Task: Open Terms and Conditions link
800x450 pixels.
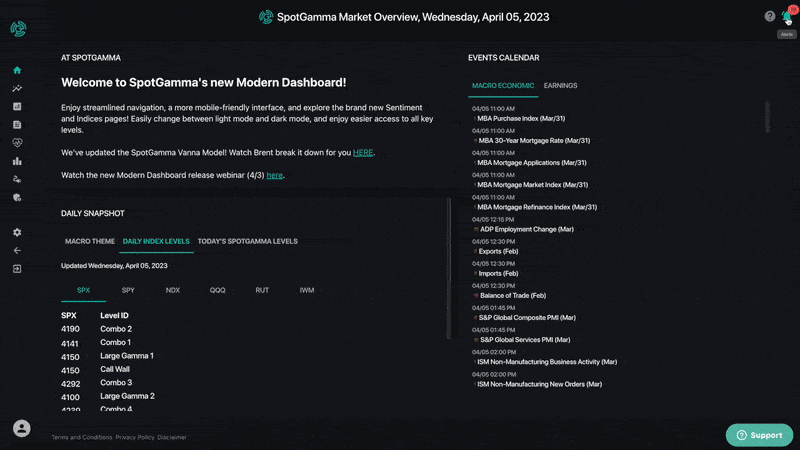Action: [x=82, y=437]
